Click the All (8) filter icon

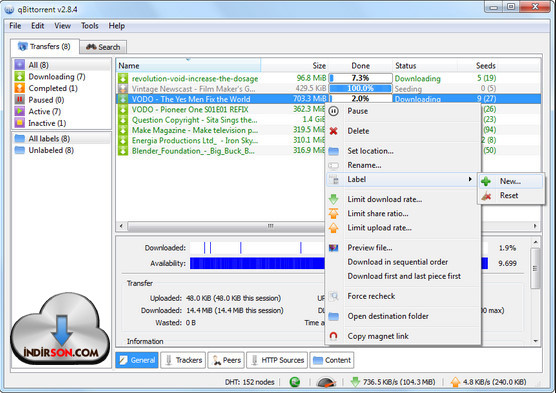tap(20, 65)
